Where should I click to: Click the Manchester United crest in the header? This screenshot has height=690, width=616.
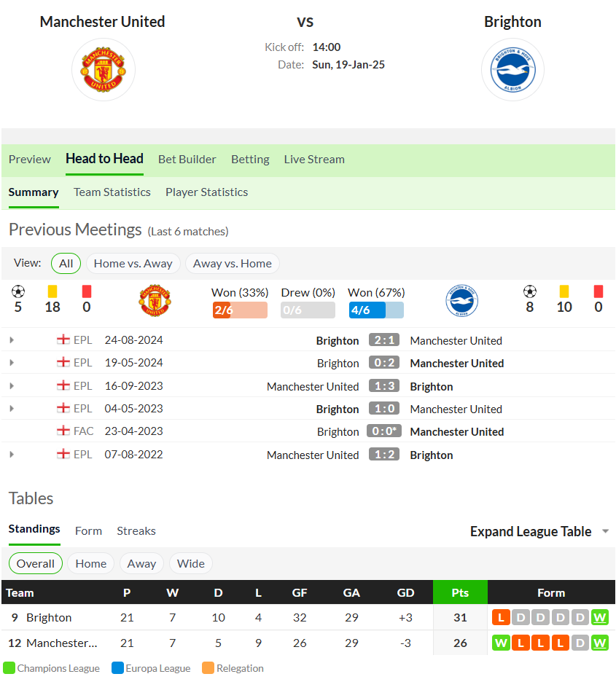[104, 69]
